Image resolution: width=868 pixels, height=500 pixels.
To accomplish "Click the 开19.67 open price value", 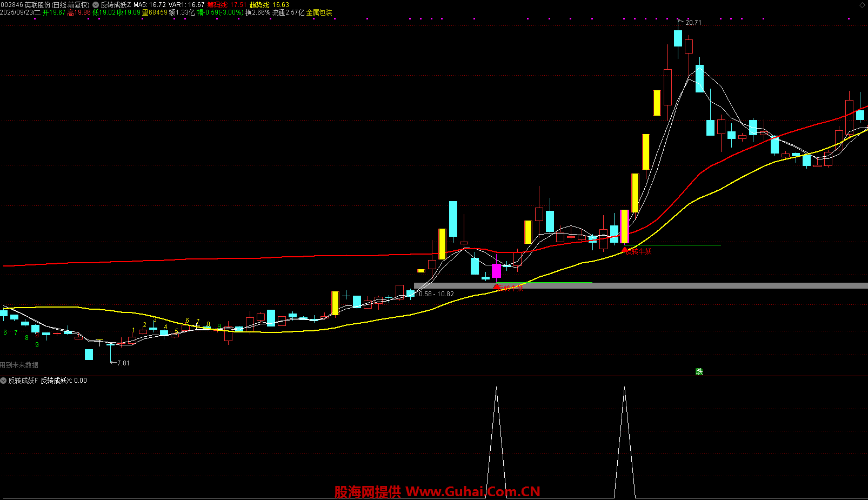I will [x=54, y=12].
